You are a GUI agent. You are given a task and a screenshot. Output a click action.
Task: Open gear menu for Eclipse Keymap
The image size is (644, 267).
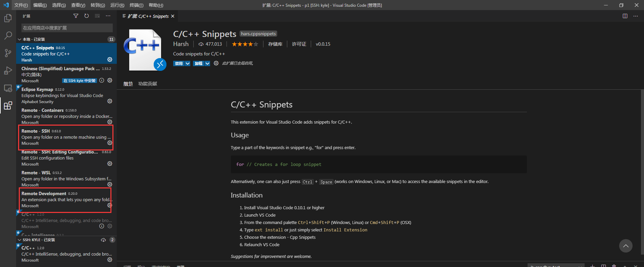point(110,101)
